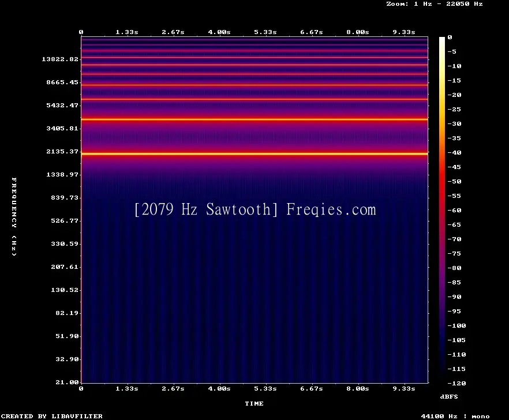Select the 526.77 frequency label

[65, 221]
